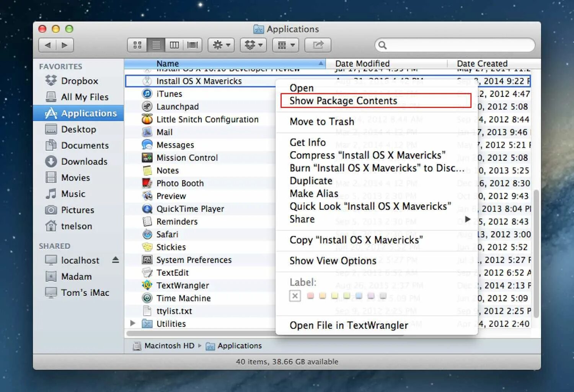The height and width of the screenshot is (392, 574).
Task: Switch to icon view in toolbar
Action: (x=137, y=45)
